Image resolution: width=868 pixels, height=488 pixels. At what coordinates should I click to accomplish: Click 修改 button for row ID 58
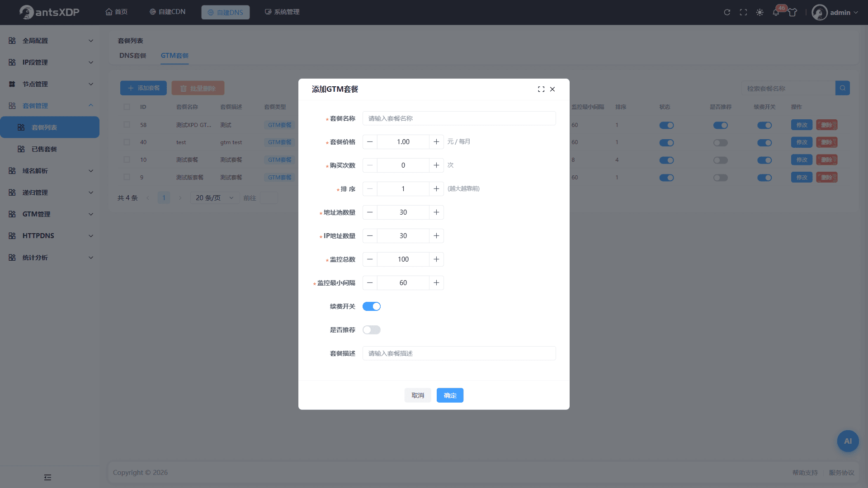pyautogui.click(x=802, y=125)
